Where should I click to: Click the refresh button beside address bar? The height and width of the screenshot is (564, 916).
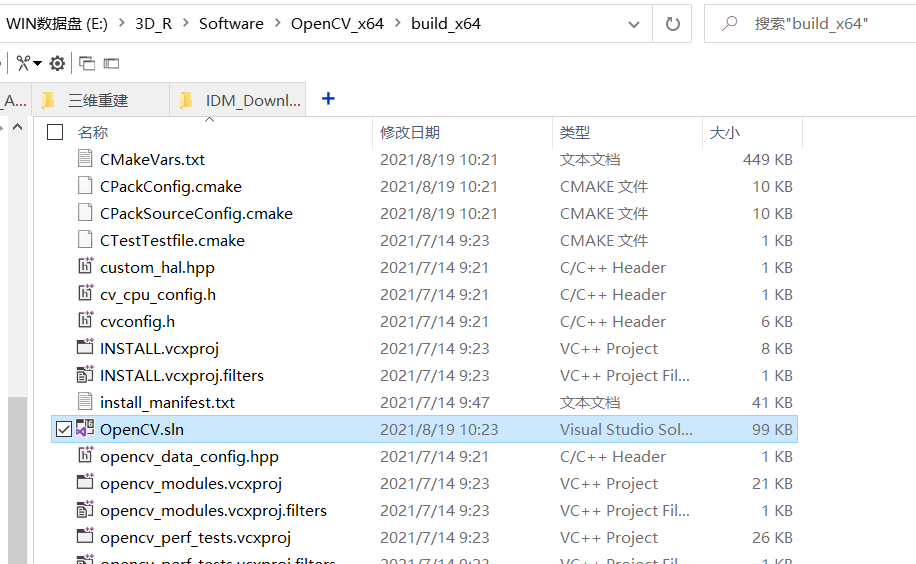click(x=673, y=24)
